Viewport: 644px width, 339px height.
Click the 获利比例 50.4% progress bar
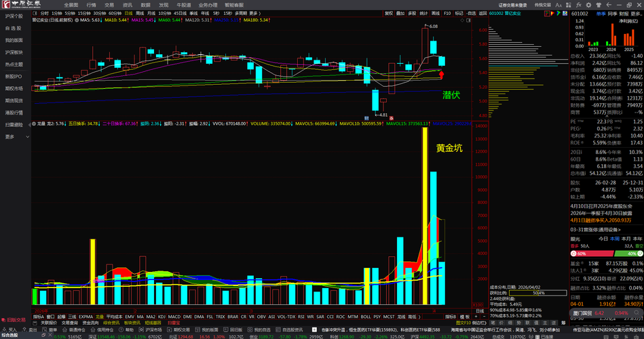pos(537,293)
